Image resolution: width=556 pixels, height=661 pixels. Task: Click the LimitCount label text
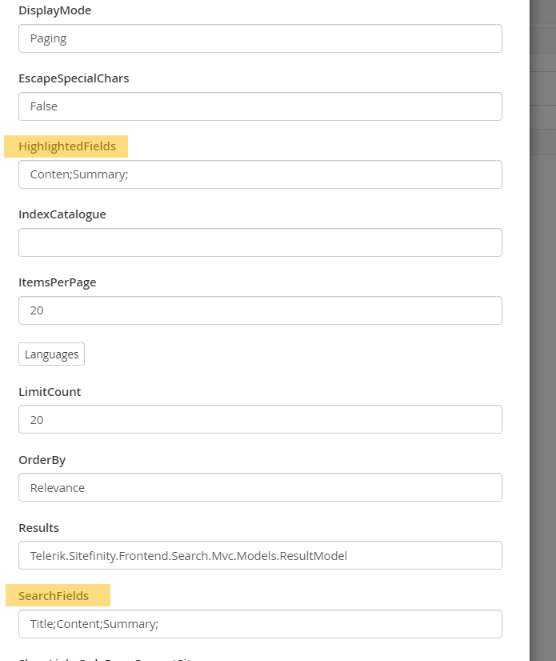50,392
